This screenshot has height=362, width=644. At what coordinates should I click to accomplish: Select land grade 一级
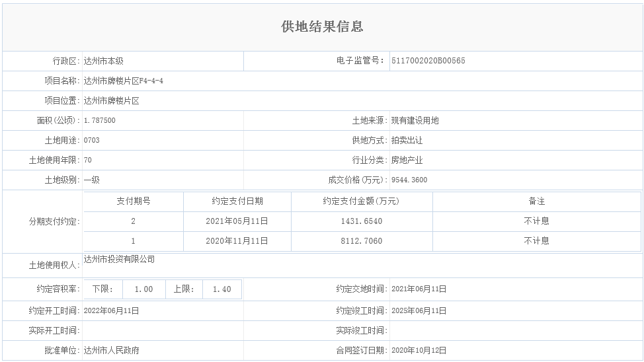point(92,180)
